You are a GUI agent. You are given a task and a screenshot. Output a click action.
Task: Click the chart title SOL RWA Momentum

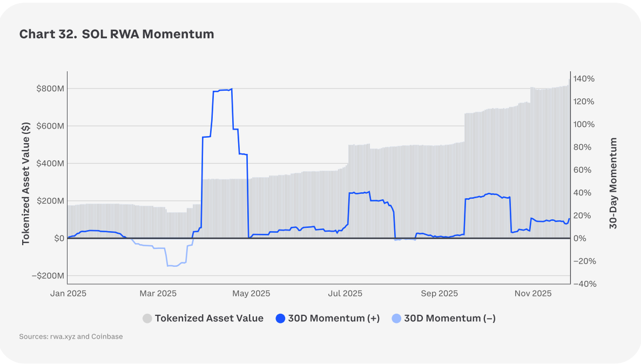pyautogui.click(x=148, y=34)
